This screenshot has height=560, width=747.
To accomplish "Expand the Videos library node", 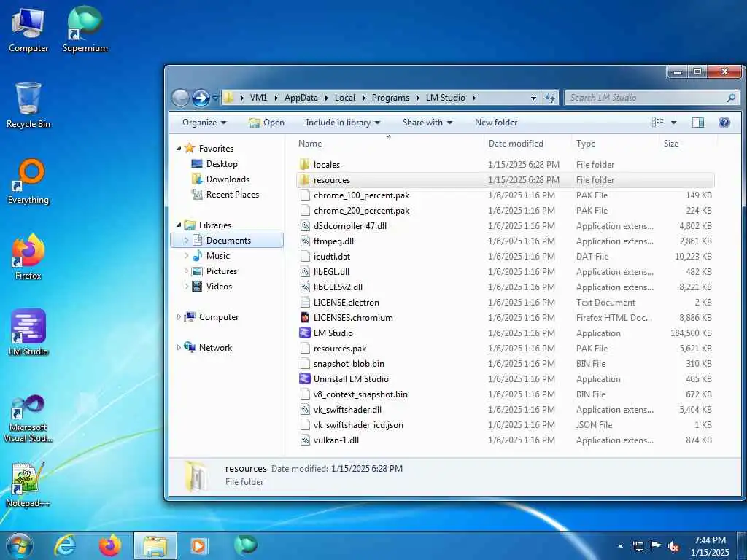I will click(186, 286).
